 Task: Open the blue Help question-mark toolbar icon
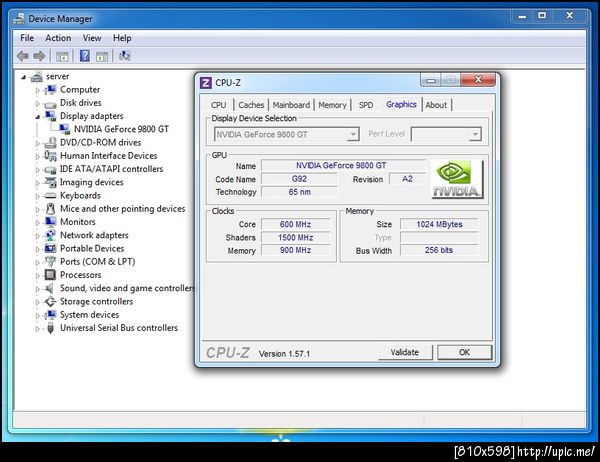tap(85, 56)
